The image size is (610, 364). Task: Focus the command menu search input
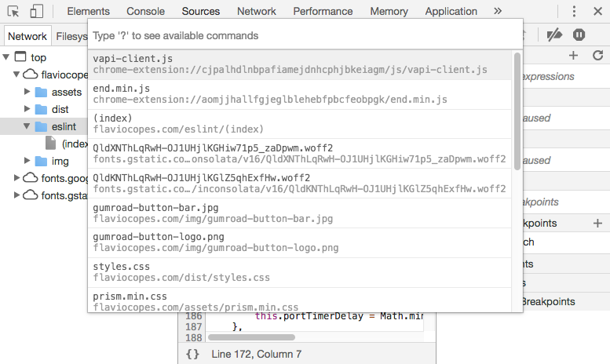(305, 36)
